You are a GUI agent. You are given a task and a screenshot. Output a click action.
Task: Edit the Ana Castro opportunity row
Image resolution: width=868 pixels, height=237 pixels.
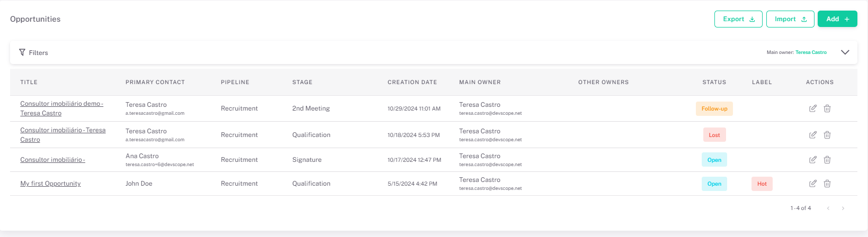(812, 160)
